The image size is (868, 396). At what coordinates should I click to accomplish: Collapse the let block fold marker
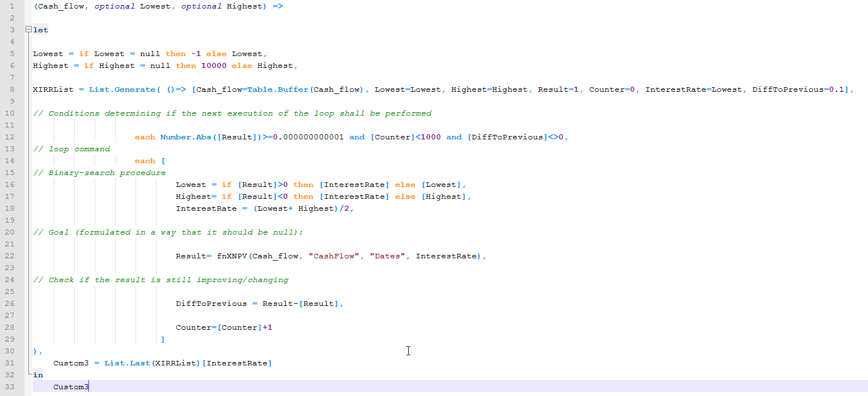click(x=28, y=30)
